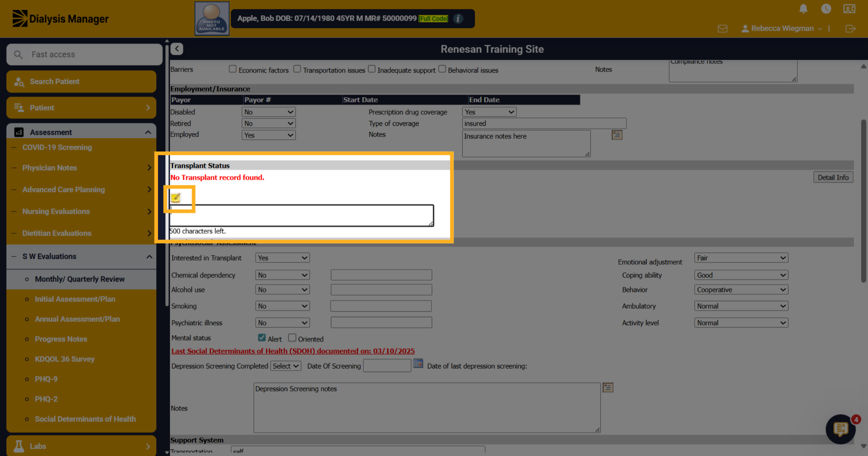Image resolution: width=868 pixels, height=456 pixels.
Task: Open the Emotional adjustment dropdown
Action: pyautogui.click(x=741, y=258)
